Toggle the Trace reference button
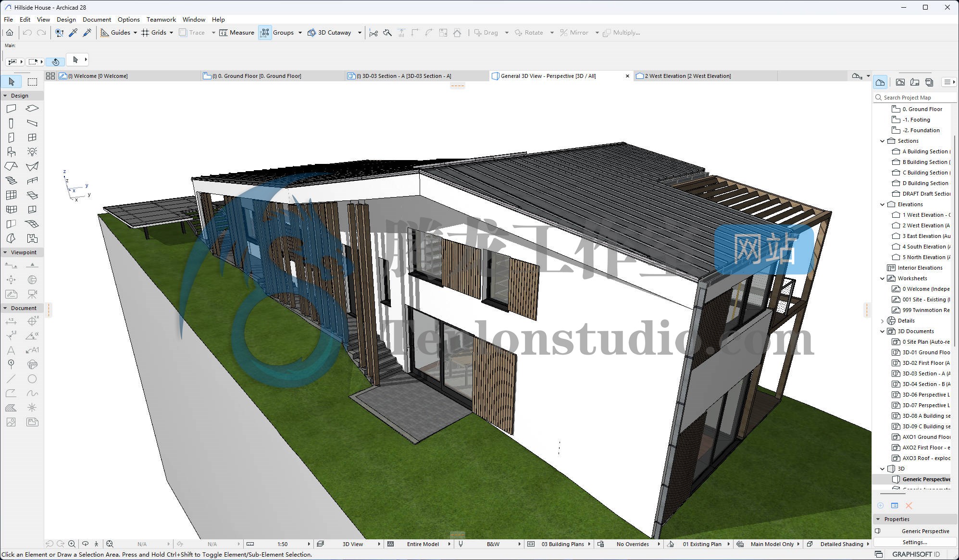 coord(192,33)
